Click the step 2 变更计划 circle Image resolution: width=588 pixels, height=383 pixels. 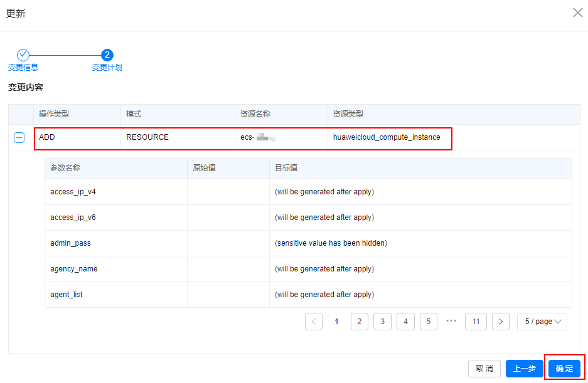107,55
